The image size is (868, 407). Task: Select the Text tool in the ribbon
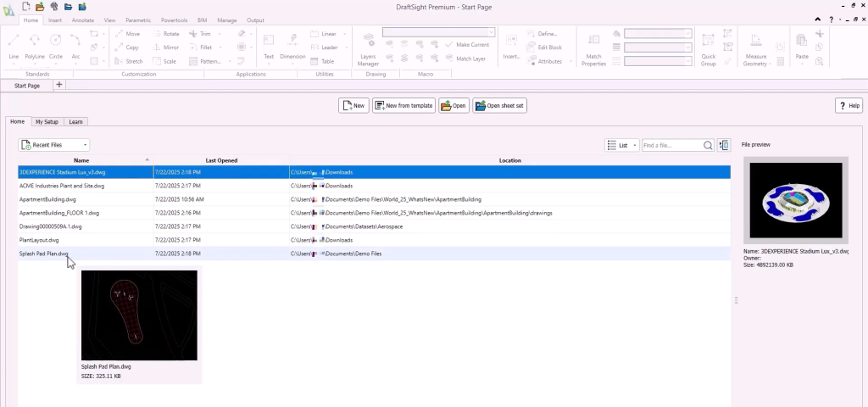[269, 47]
